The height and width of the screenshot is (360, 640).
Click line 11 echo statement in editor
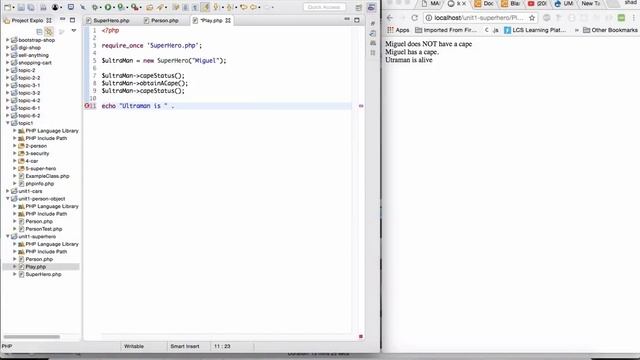138,106
